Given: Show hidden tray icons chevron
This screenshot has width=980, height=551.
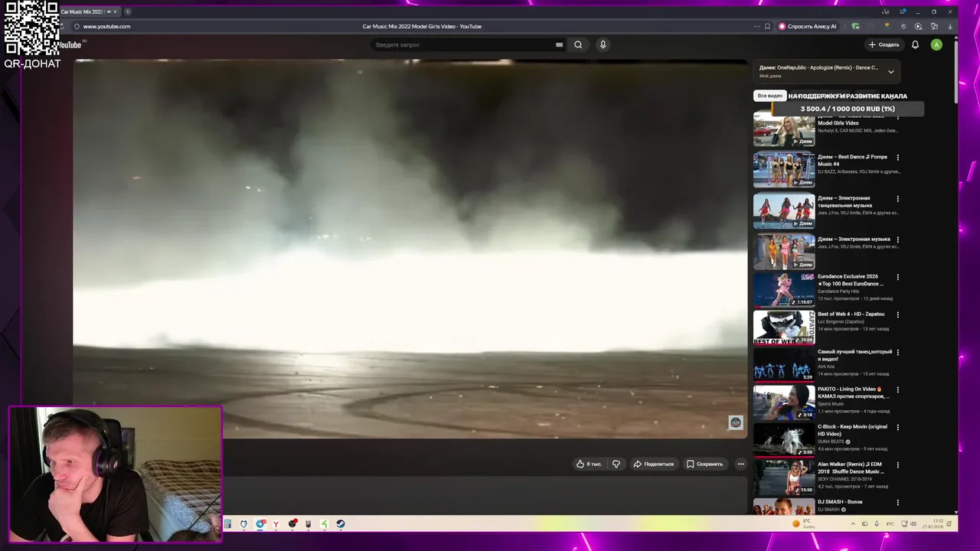Looking at the screenshot, I should coord(853,524).
